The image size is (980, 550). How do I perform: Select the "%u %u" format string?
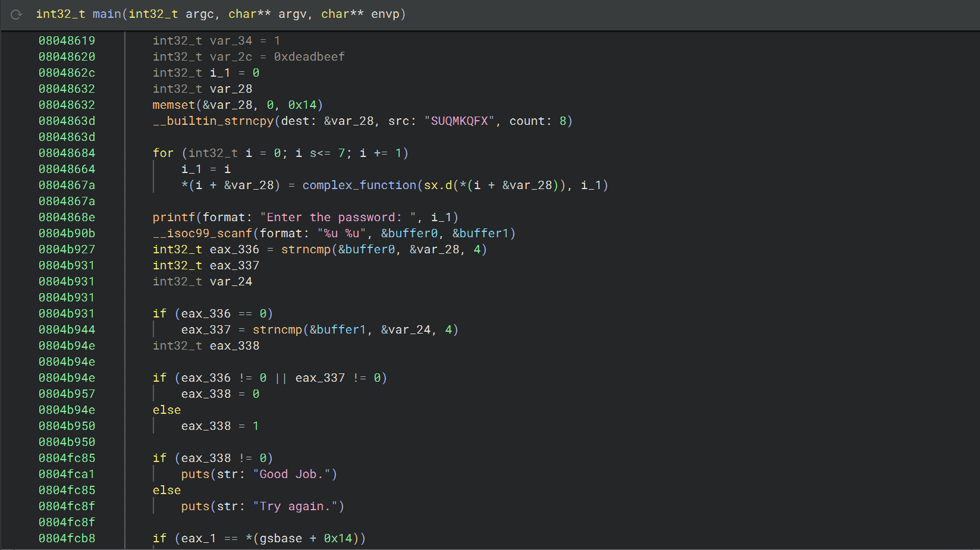tap(341, 233)
